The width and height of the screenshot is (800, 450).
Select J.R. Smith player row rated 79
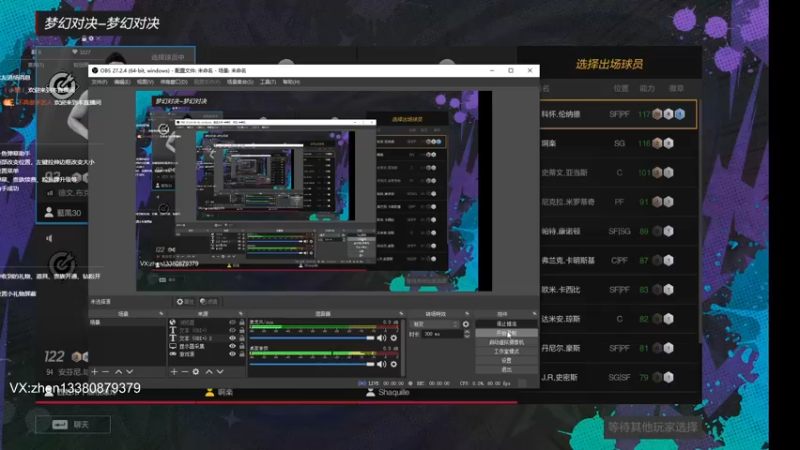point(618,378)
